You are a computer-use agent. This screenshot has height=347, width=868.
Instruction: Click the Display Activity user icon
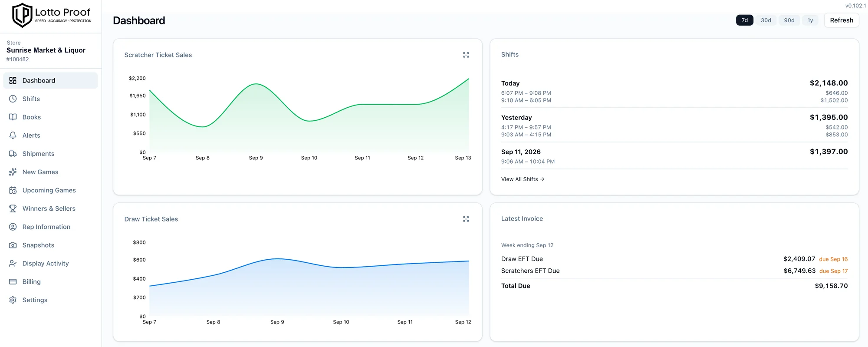[13, 263]
